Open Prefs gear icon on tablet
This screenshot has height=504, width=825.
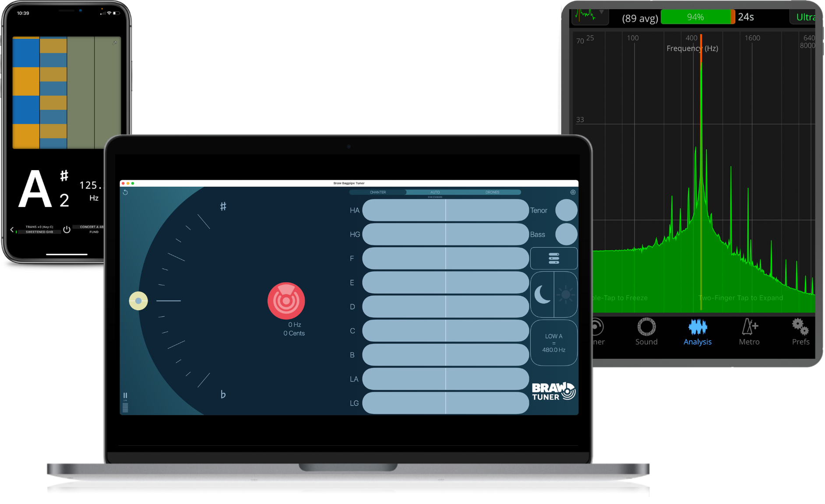click(x=800, y=332)
